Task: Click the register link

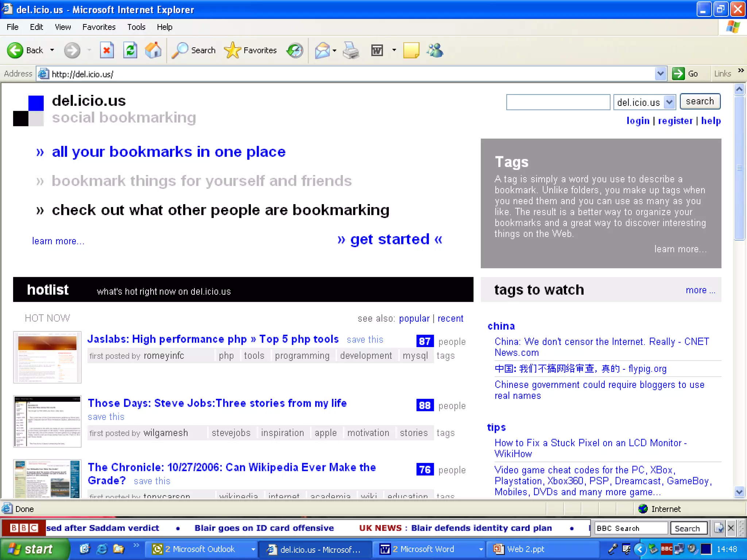Action: (675, 121)
